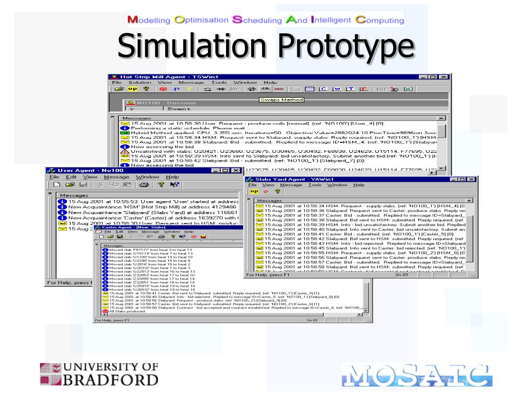Click Paste icon in User Agent toolbar

point(128,184)
